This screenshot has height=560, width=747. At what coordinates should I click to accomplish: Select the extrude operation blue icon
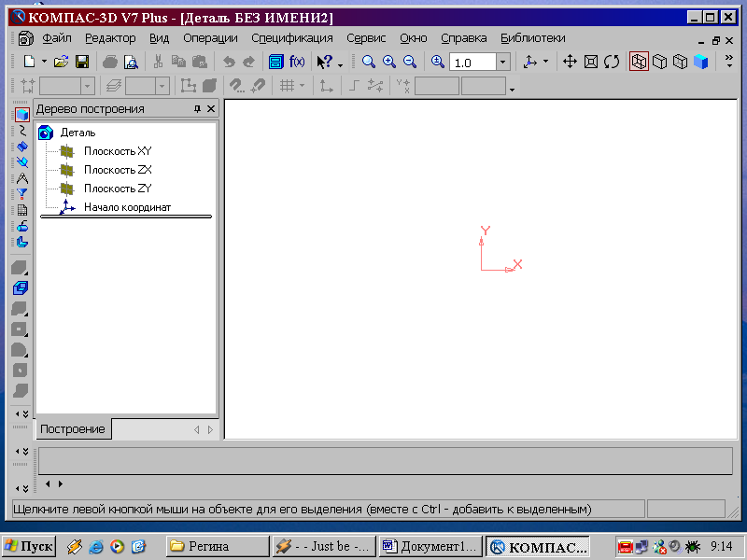pos(20,287)
